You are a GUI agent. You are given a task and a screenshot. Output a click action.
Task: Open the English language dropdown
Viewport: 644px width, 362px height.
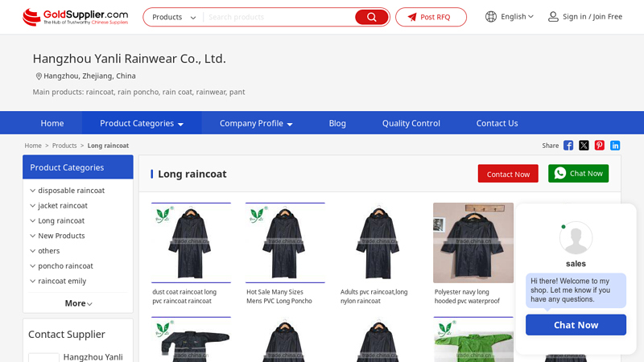click(x=517, y=17)
